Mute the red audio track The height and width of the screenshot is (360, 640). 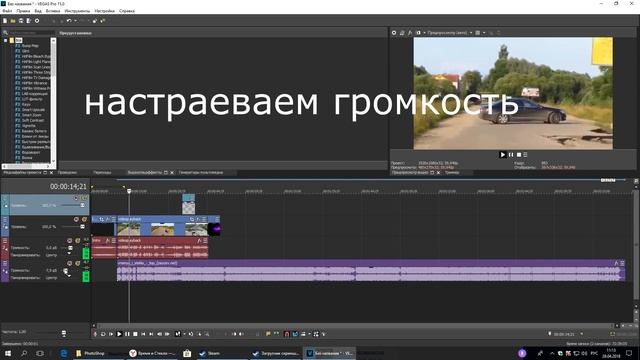click(x=69, y=241)
